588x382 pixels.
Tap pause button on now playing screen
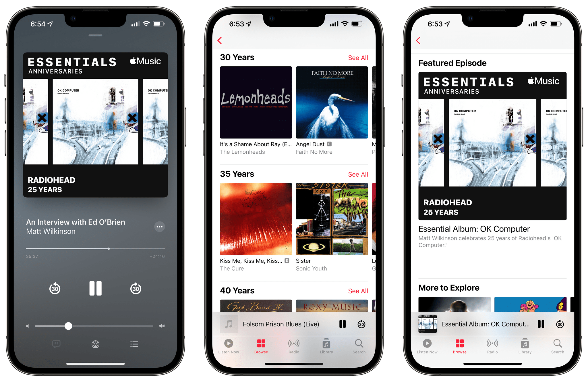(95, 289)
